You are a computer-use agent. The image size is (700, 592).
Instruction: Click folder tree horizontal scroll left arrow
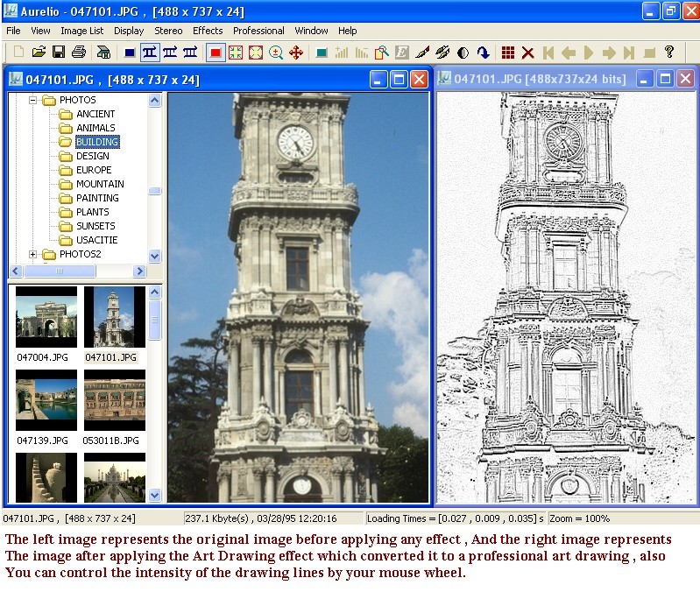pos(16,271)
